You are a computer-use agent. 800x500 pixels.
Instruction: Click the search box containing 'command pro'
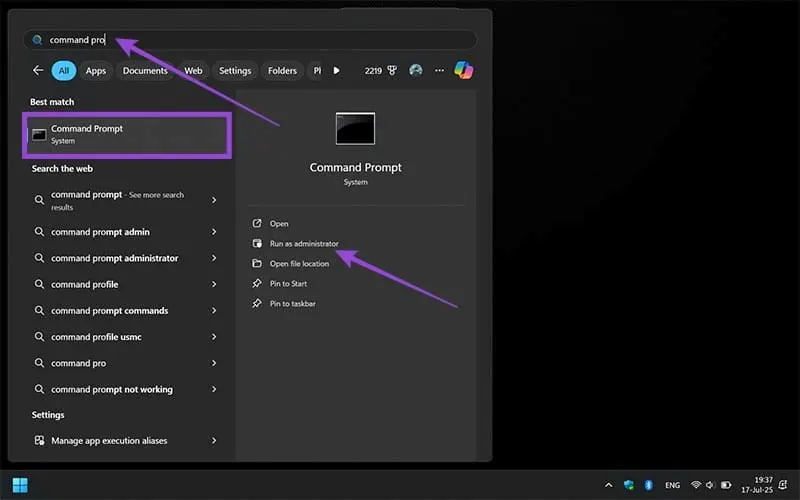point(249,40)
